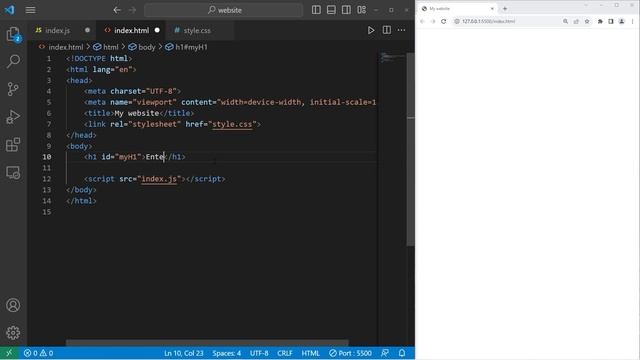Select index.html in the breadcrumb
This screenshot has width=640, height=360.
pos(66,47)
